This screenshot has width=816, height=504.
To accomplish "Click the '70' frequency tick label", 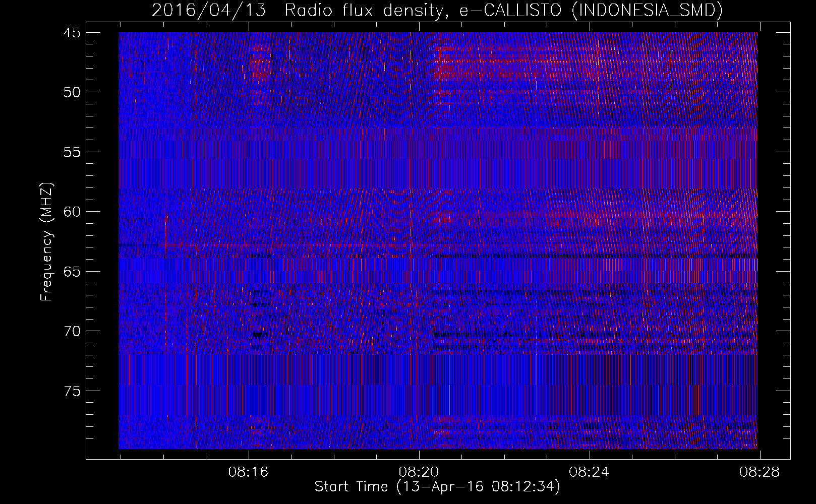I will pos(72,331).
